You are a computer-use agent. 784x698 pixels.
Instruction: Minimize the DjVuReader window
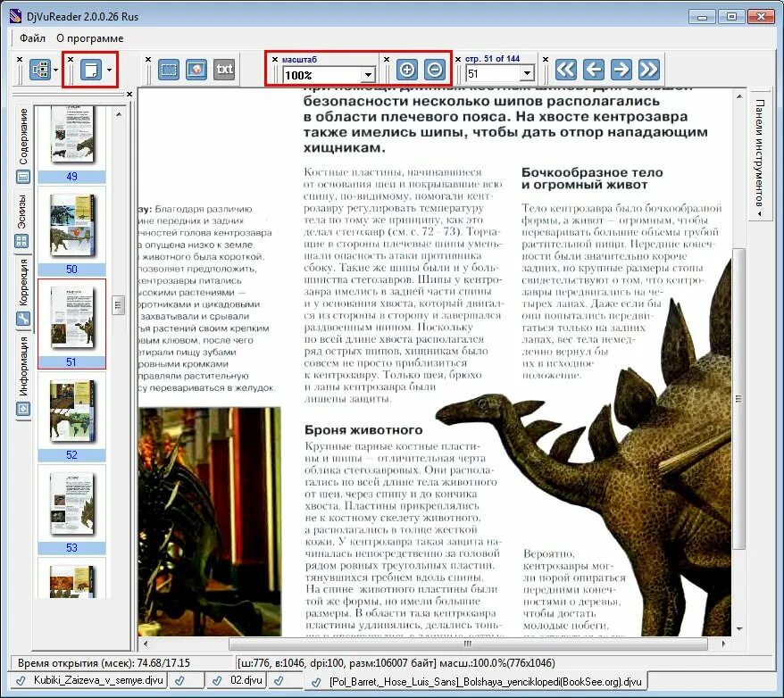[702, 17]
